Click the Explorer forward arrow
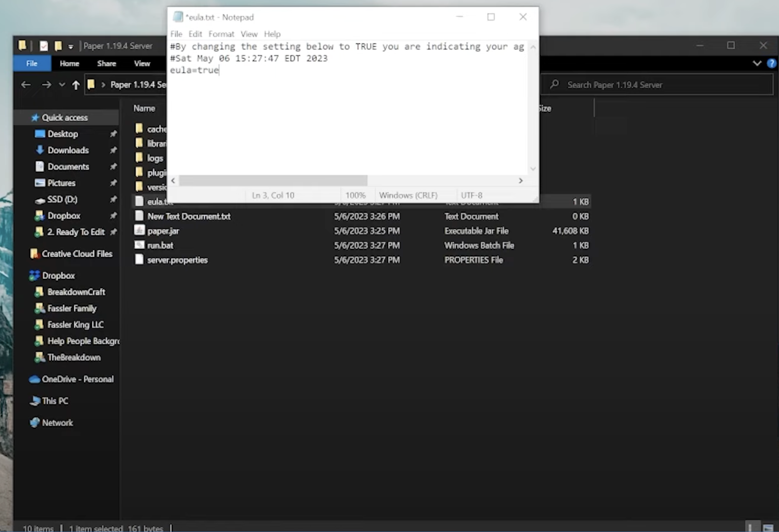779x532 pixels. pos(46,85)
